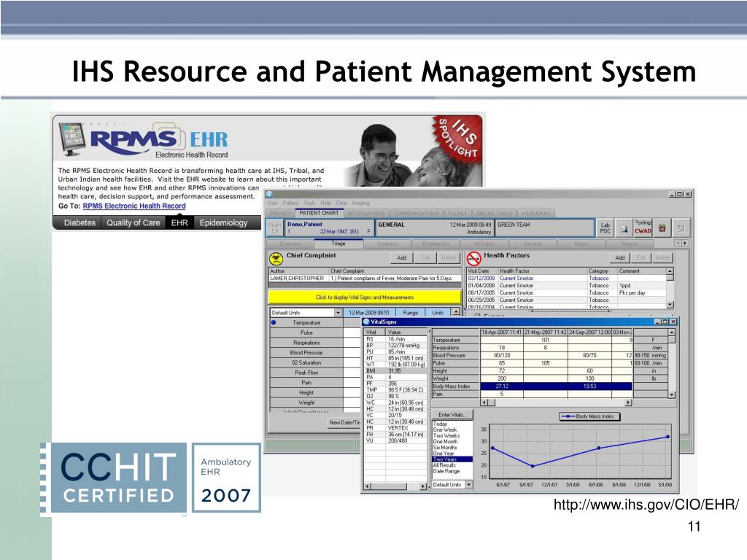This screenshot has width=747, height=560.
Task: Click the LAMER,CHRISTOPHER complaint row
Action: tap(365, 278)
